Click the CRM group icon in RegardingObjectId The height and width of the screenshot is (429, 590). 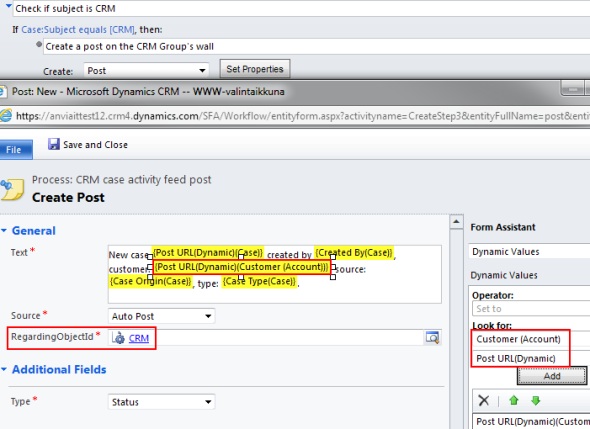point(119,338)
